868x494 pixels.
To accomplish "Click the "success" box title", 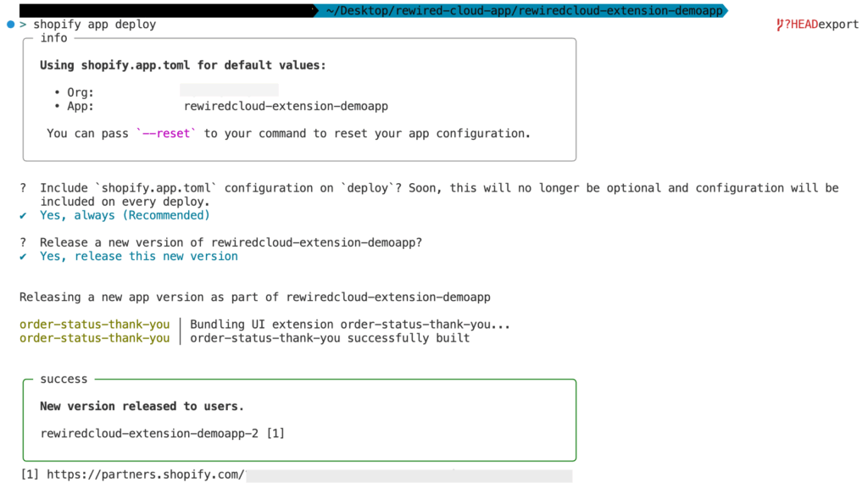I will click(64, 380).
